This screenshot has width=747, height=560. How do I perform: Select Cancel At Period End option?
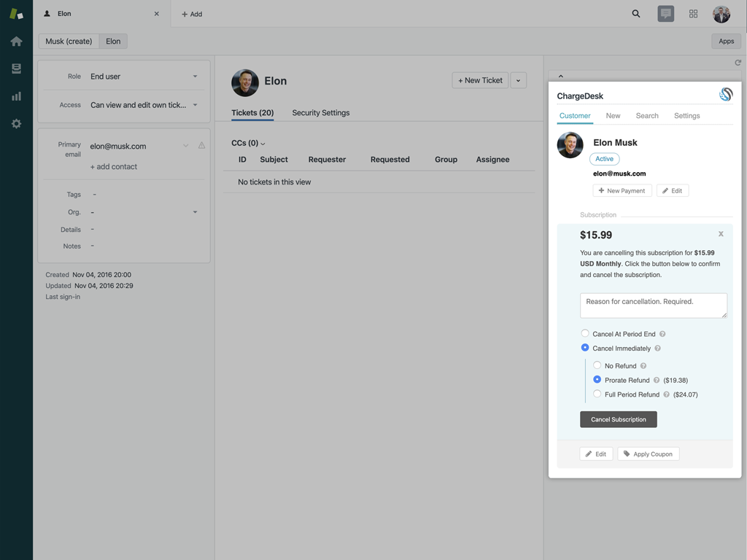click(585, 334)
